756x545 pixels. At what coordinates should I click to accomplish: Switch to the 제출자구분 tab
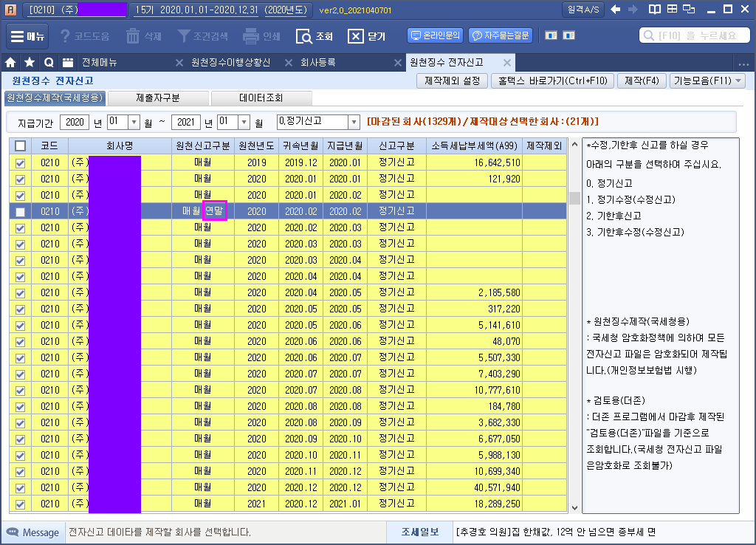(158, 97)
